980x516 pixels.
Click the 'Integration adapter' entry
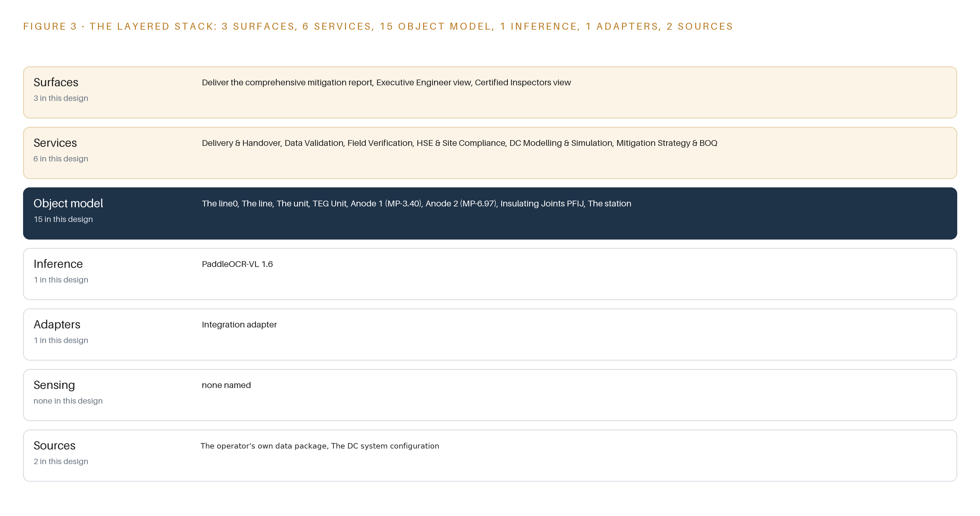pyautogui.click(x=239, y=325)
